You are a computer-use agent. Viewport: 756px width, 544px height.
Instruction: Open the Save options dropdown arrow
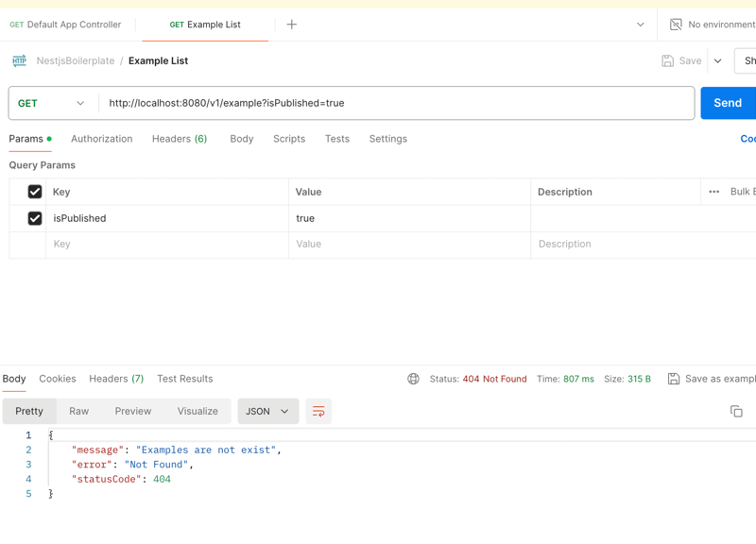coord(717,60)
